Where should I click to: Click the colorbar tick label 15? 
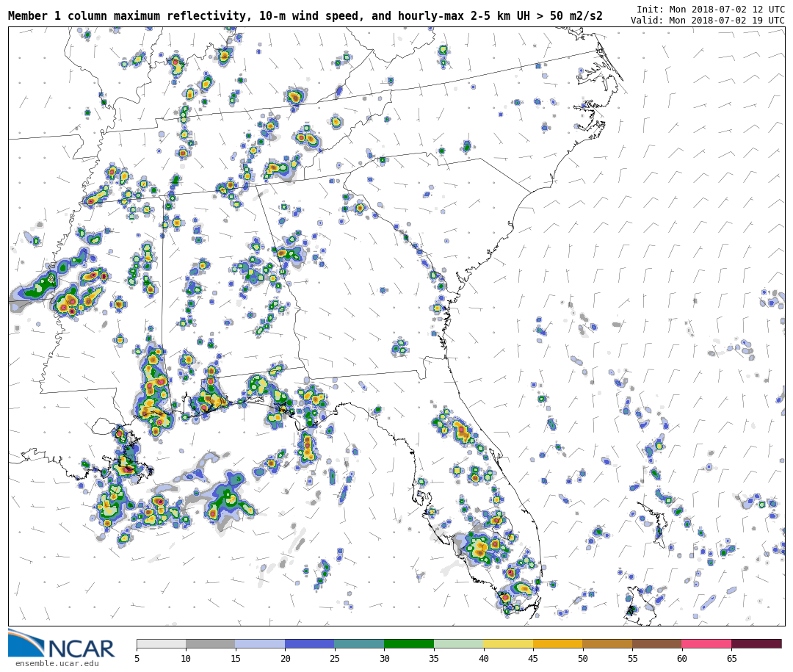click(236, 658)
